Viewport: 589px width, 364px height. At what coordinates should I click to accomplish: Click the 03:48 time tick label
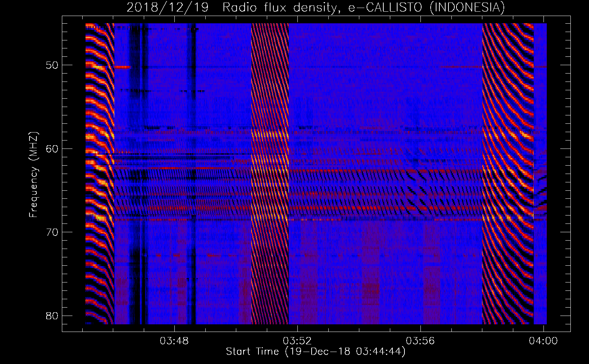click(174, 341)
